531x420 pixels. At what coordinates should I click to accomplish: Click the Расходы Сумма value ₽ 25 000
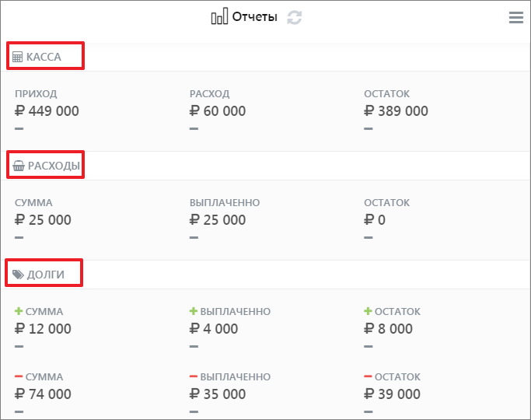[x=43, y=220]
